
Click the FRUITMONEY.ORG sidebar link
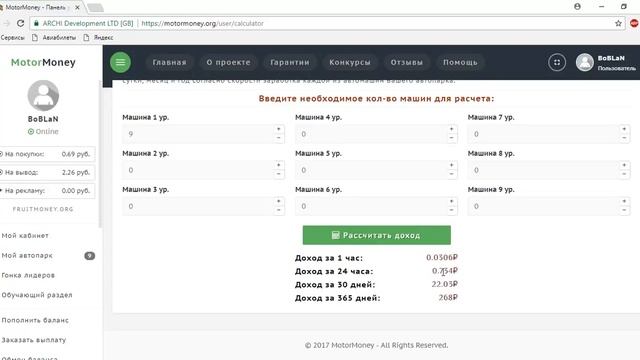[x=43, y=209]
